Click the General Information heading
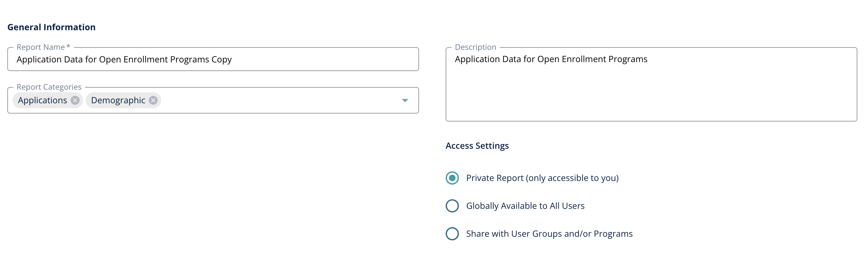This screenshot has width=868, height=253. 52,27
